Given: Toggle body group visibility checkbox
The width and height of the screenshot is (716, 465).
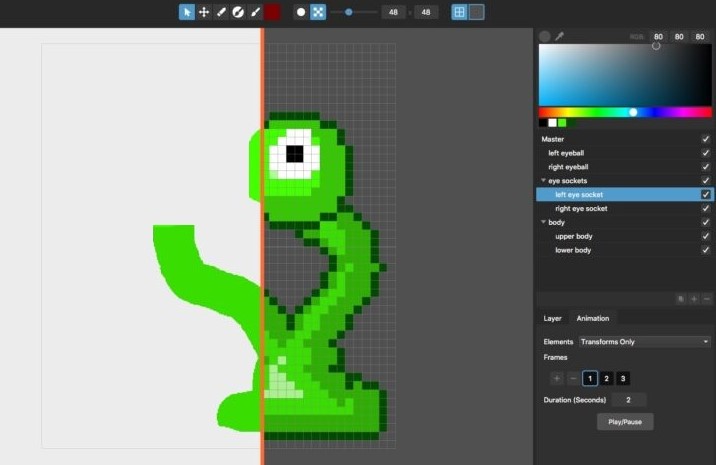Looking at the screenshot, I should click(705, 222).
